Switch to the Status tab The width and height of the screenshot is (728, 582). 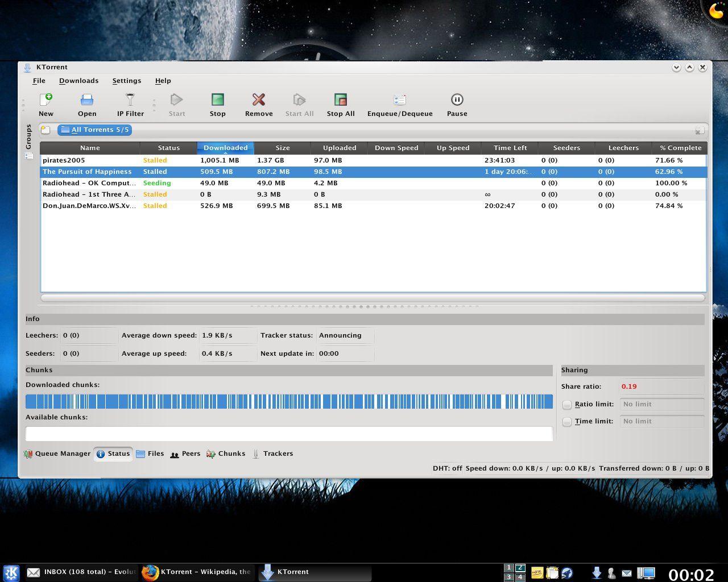coord(113,454)
